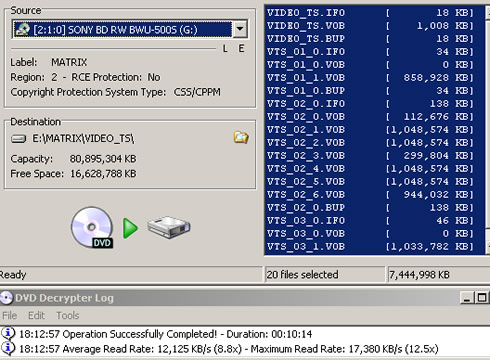Select VTS_02_5.VOB in the file list

(x=374, y=182)
